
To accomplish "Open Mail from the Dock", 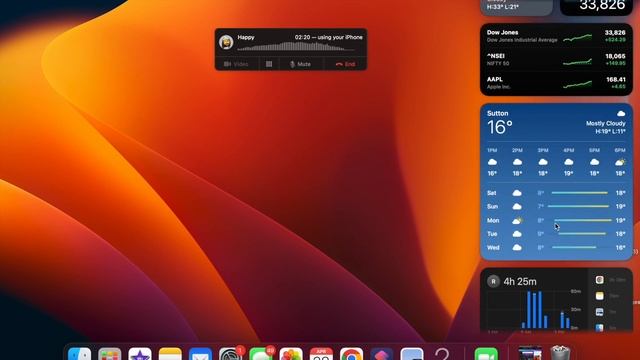I will (x=200, y=354).
